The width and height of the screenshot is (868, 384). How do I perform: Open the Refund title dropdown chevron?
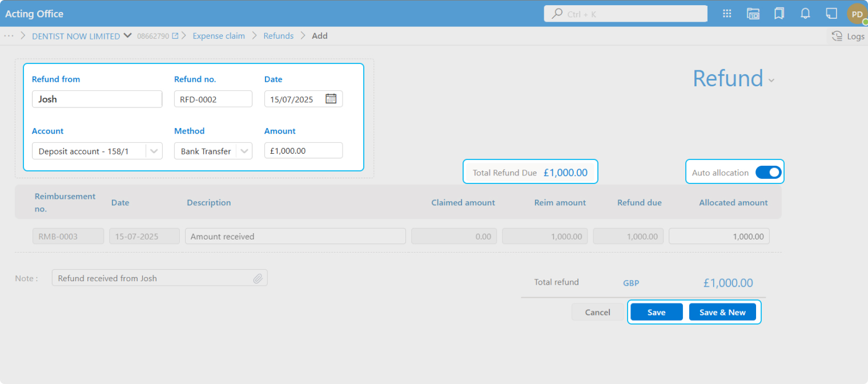point(771,81)
